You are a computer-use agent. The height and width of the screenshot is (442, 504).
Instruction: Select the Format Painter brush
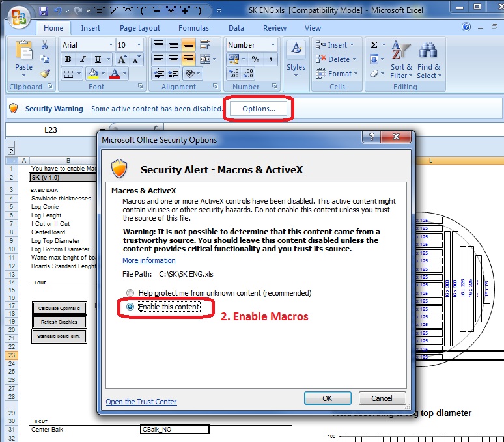coord(45,74)
